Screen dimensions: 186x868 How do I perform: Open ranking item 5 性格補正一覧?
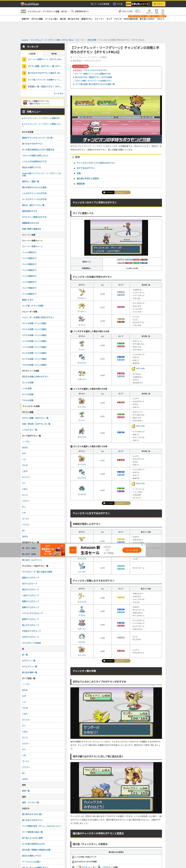click(43, 87)
